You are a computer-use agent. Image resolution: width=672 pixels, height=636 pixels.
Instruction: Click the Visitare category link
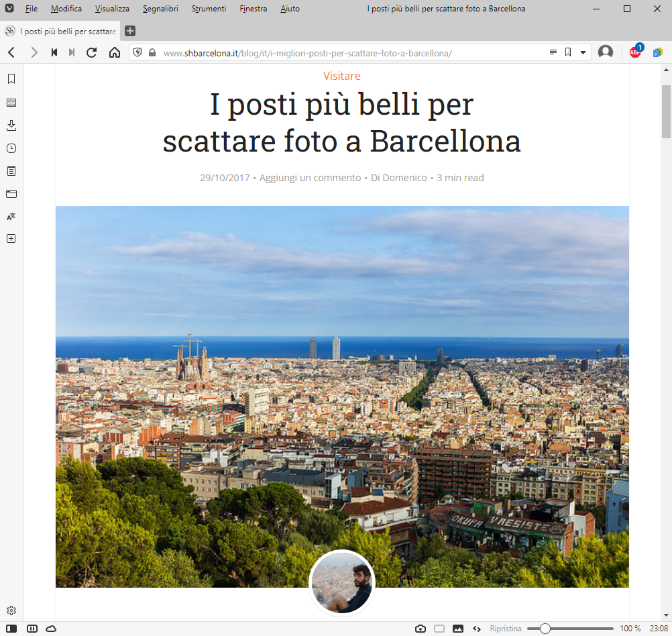coord(341,76)
